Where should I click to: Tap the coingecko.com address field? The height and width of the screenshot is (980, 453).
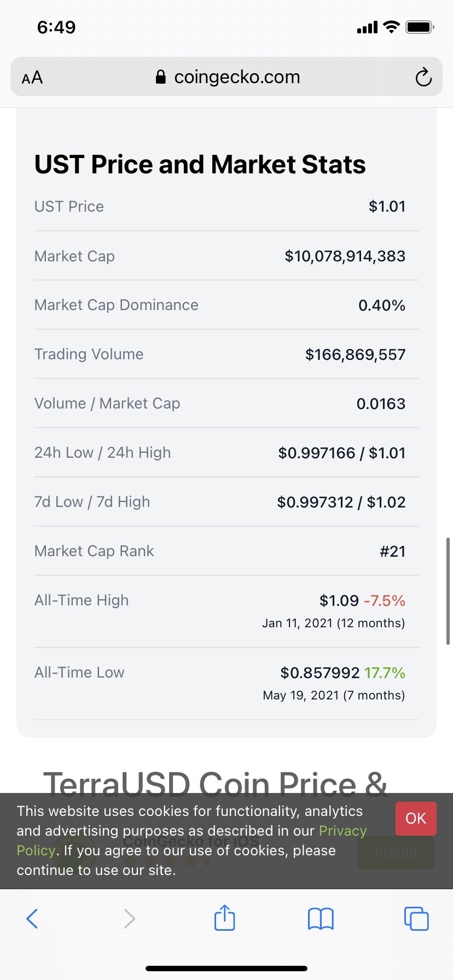(x=237, y=77)
